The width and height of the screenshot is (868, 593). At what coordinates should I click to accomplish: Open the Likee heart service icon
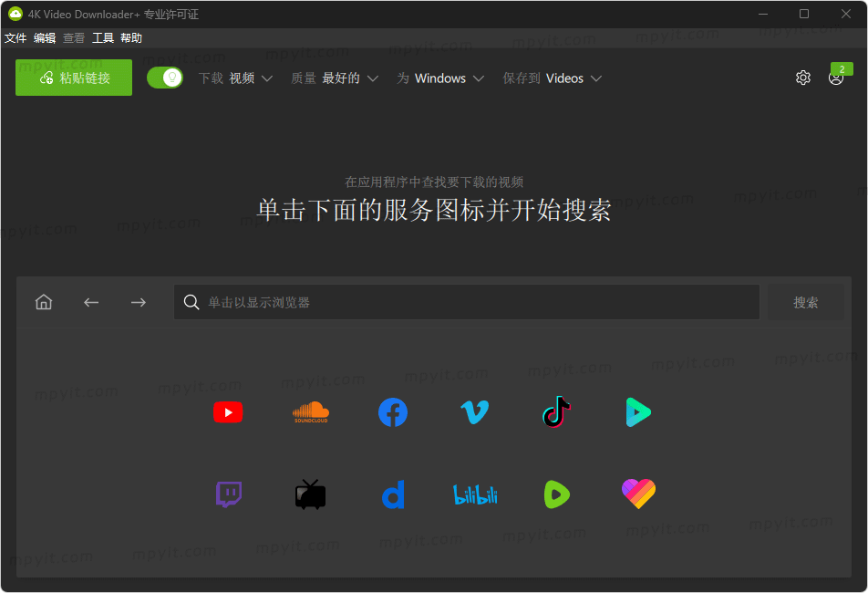coord(638,494)
